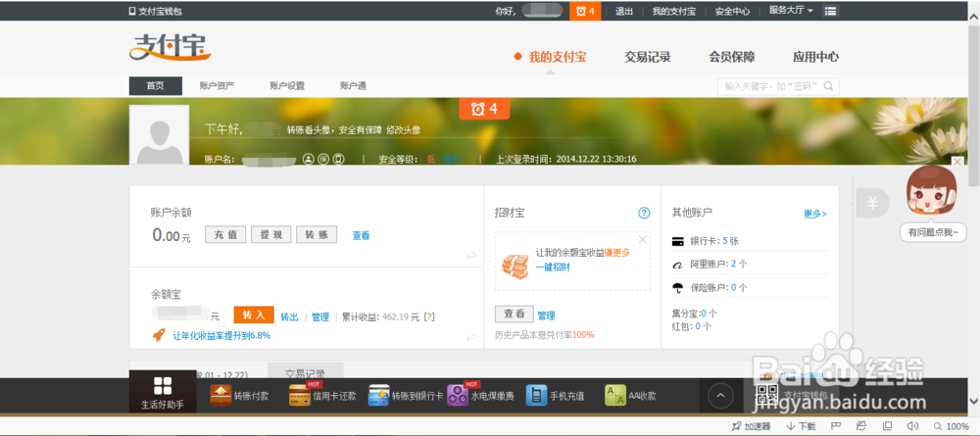
Task: Go to the 应用中心 tab
Action: pyautogui.click(x=815, y=57)
